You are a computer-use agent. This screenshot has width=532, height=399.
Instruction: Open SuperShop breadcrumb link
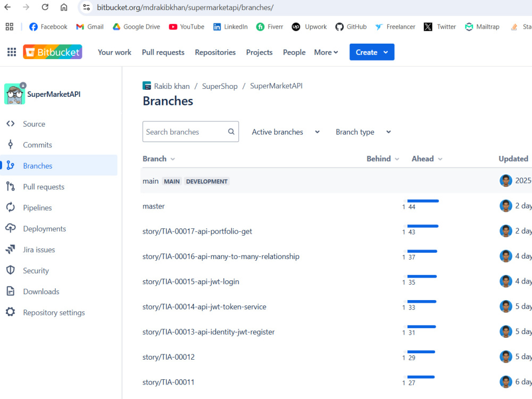(220, 86)
